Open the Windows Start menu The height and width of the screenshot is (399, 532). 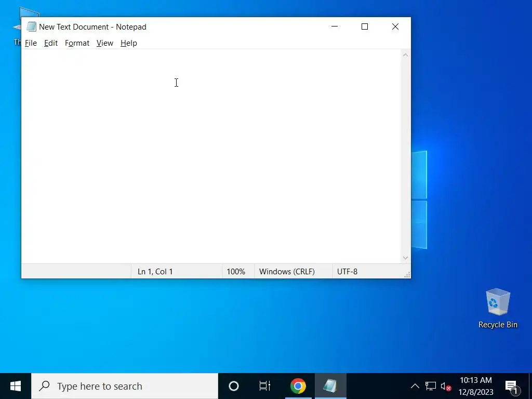pyautogui.click(x=16, y=386)
